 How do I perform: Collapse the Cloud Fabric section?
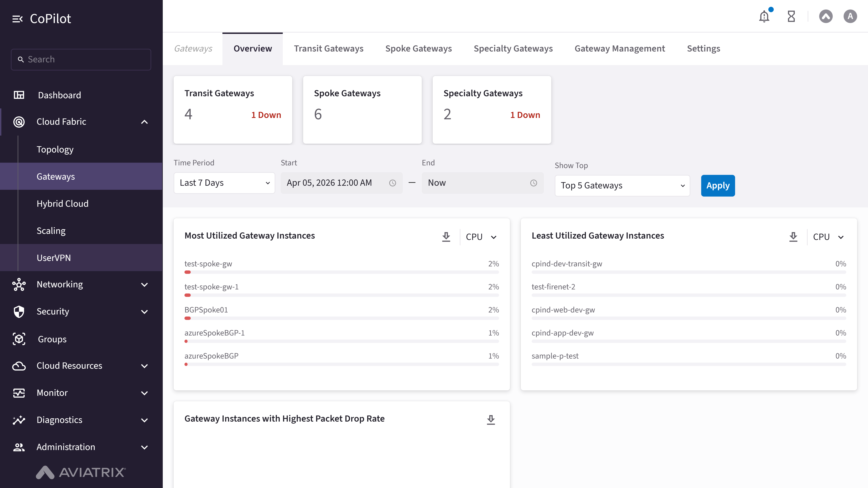[x=145, y=122]
